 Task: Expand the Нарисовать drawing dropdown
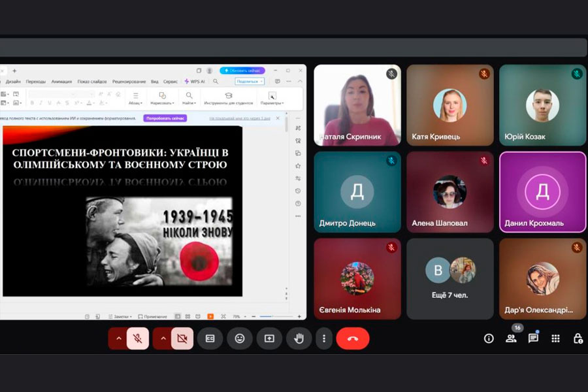(x=163, y=99)
